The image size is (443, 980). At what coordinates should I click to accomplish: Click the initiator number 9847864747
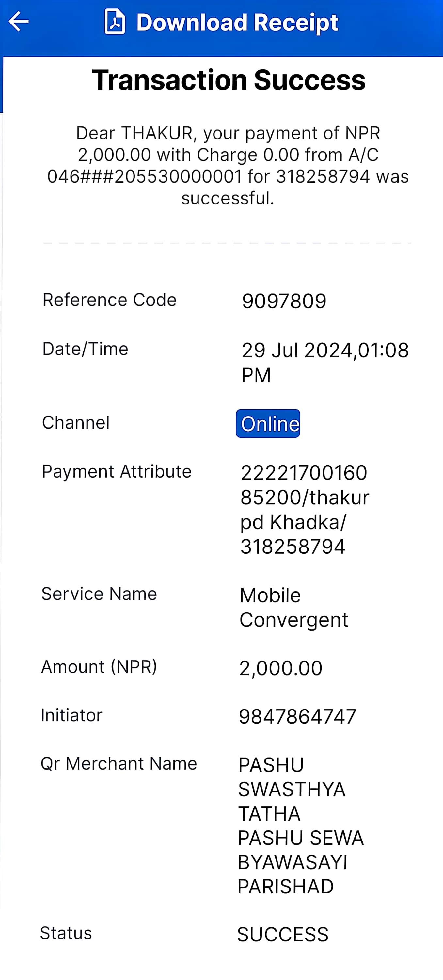pyautogui.click(x=297, y=717)
